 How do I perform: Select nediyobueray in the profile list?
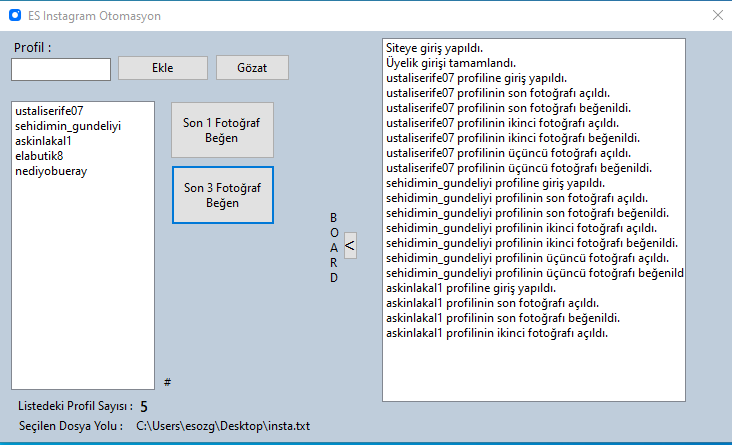(x=51, y=171)
